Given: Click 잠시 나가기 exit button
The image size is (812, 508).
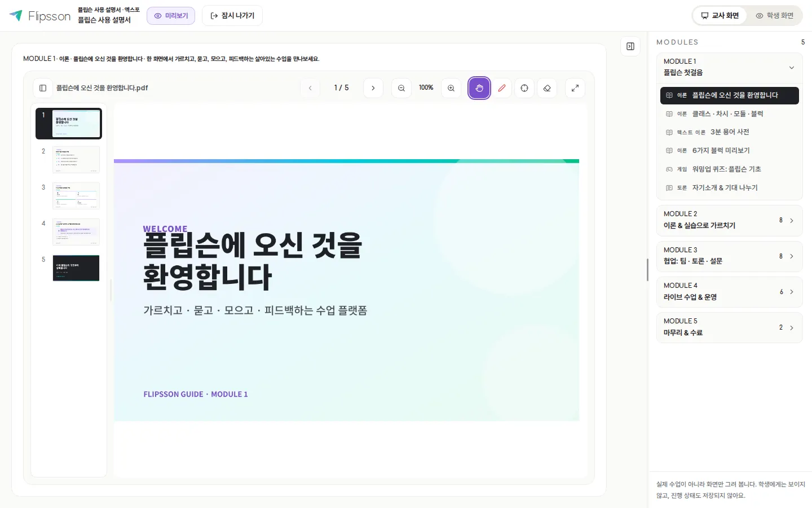Looking at the screenshot, I should 232,16.
